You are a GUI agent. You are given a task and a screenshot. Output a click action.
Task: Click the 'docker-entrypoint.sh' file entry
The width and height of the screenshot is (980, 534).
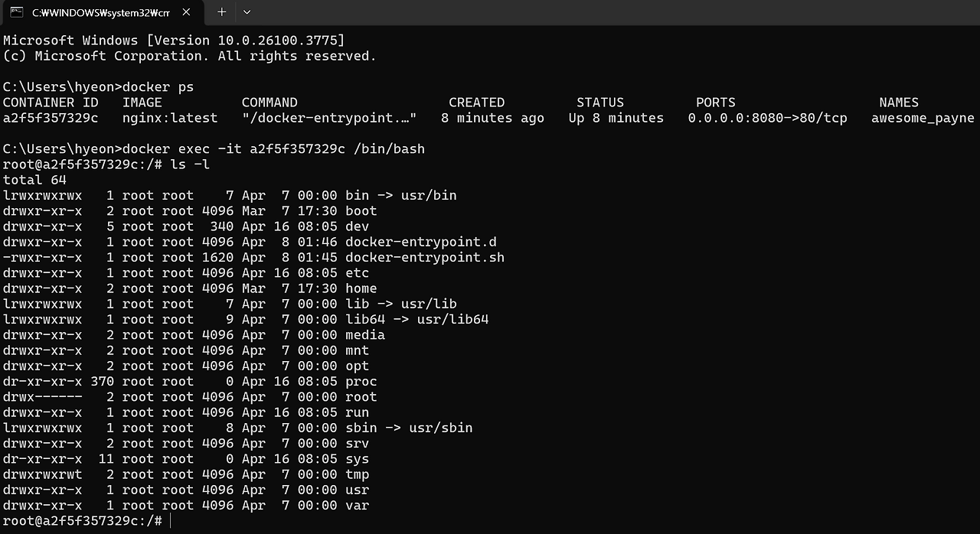point(425,257)
